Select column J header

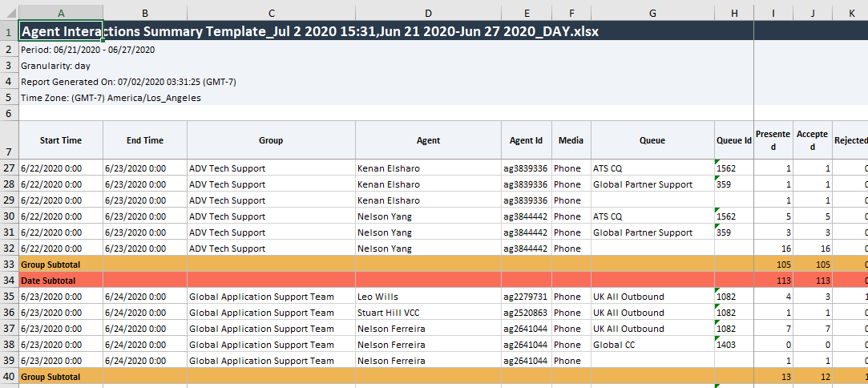(x=813, y=14)
